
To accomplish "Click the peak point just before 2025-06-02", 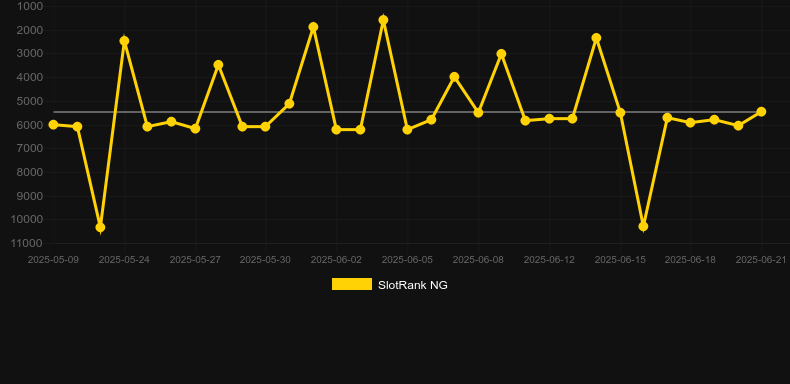I will click(313, 27).
